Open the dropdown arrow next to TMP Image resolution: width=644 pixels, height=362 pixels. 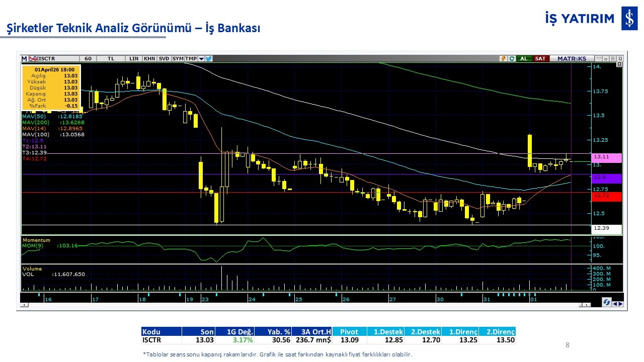pos(201,59)
